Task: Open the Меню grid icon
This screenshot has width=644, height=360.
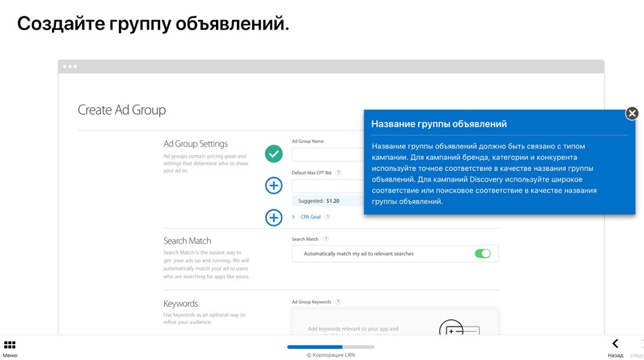Action: pyautogui.click(x=9, y=344)
